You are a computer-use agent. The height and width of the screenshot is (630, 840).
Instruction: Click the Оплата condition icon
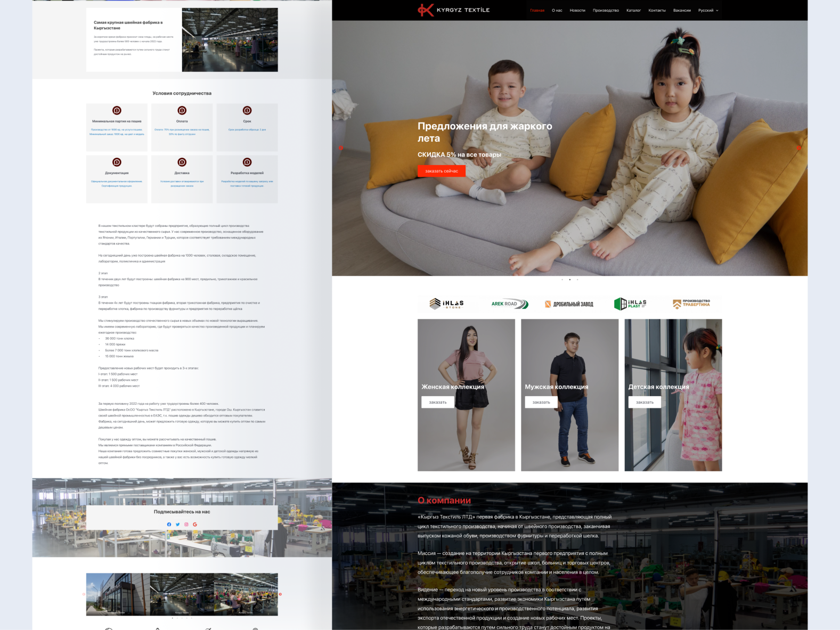tap(182, 111)
